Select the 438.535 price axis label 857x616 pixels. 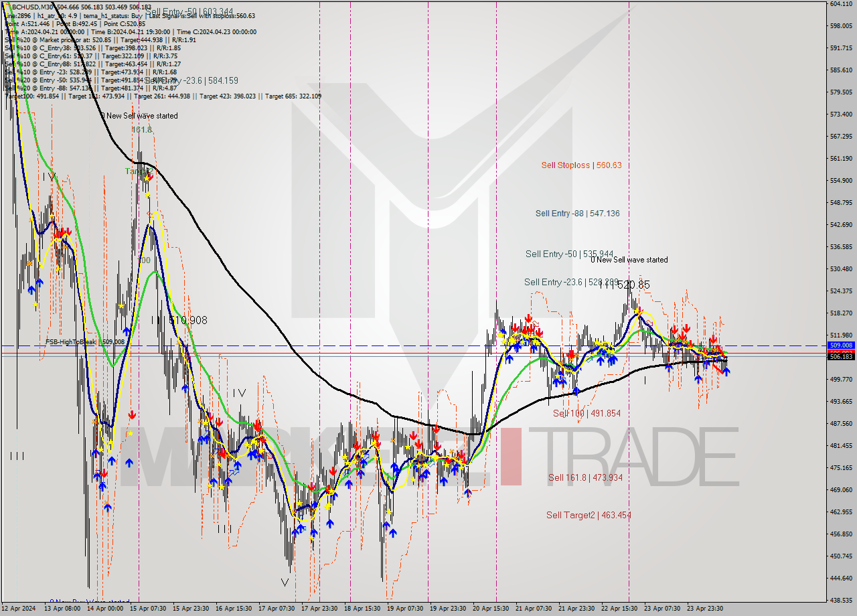(x=841, y=600)
